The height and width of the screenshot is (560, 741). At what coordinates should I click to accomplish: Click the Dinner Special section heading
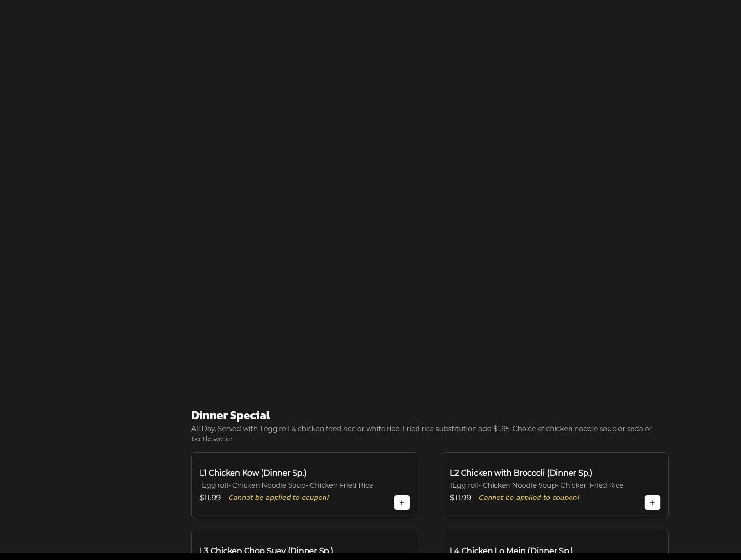point(231,415)
